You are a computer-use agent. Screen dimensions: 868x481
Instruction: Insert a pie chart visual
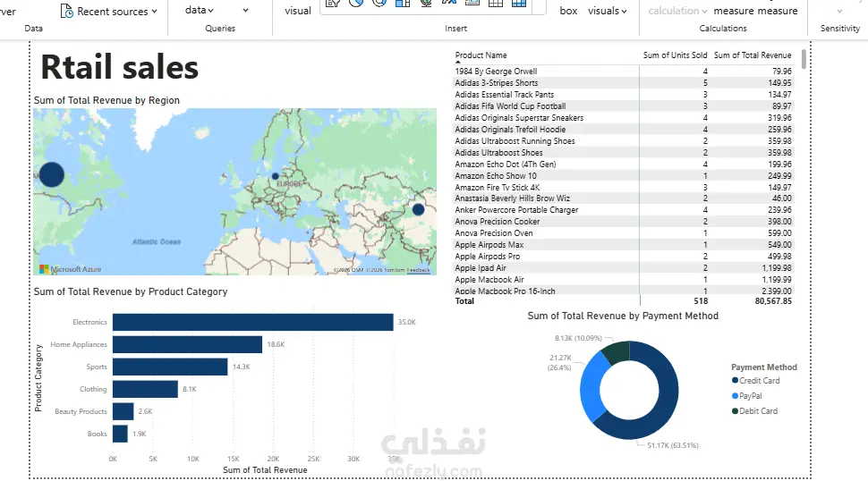tap(356, 3)
